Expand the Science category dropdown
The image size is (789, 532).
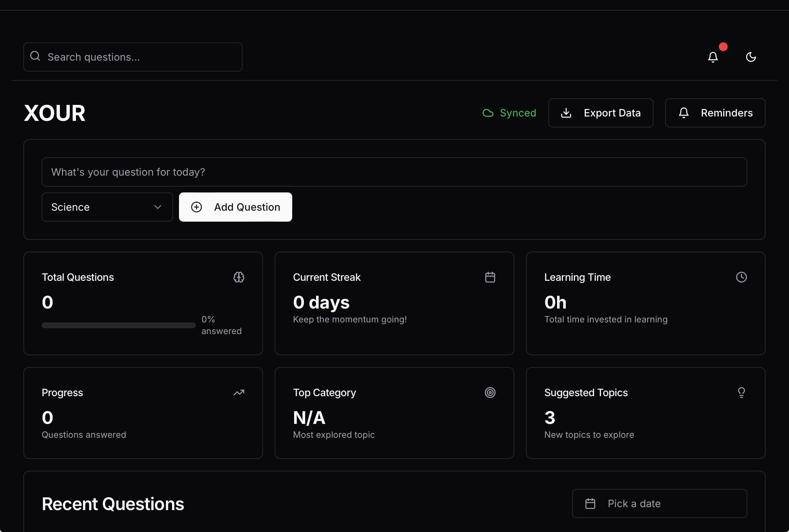coord(107,207)
